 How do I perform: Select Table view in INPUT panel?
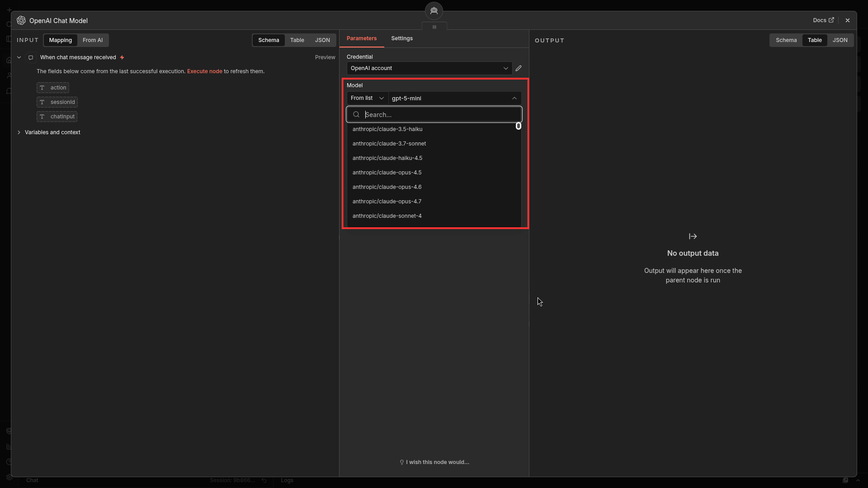coord(297,40)
